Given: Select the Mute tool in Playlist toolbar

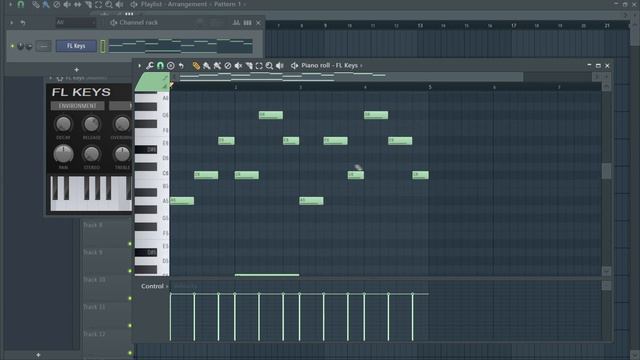Looking at the screenshot, I should [67, 4].
